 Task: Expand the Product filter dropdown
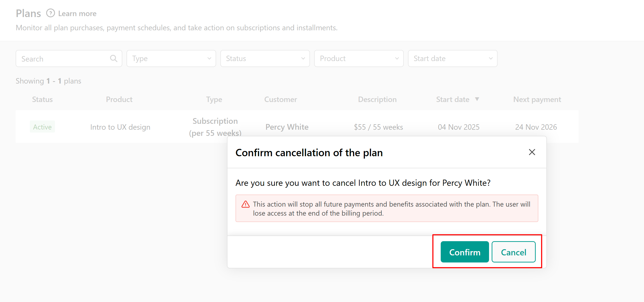[x=358, y=59]
